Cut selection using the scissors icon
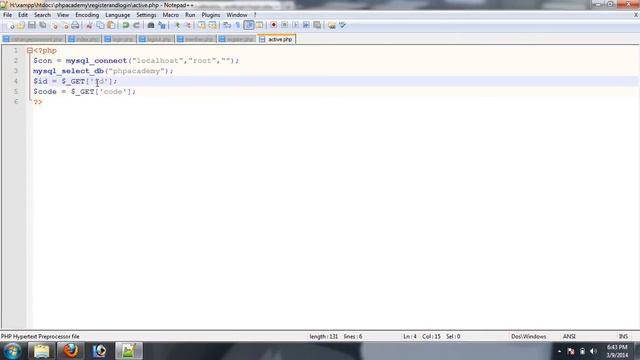This screenshot has height=360, width=640. (x=89, y=25)
